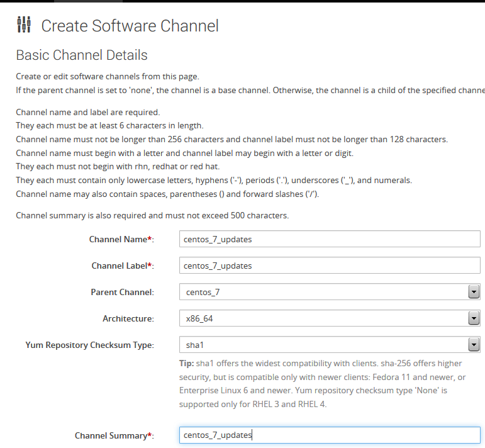Image resolution: width=485 pixels, height=448 pixels.
Task: Click the line about 256 and 128 characters
Action: (231, 139)
